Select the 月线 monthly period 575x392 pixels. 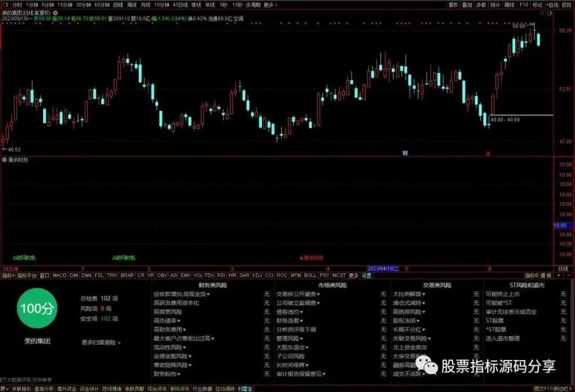pyautogui.click(x=145, y=5)
